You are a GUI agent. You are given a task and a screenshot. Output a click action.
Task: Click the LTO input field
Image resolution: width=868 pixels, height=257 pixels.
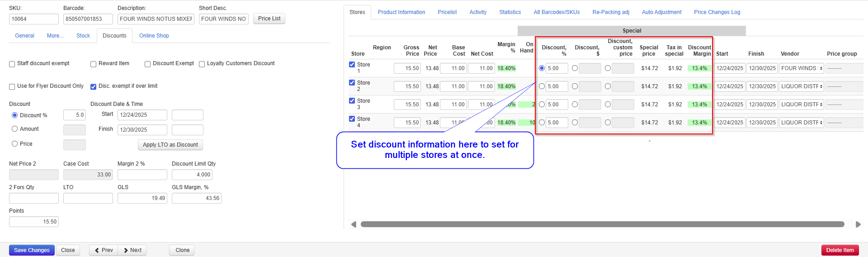(88, 198)
